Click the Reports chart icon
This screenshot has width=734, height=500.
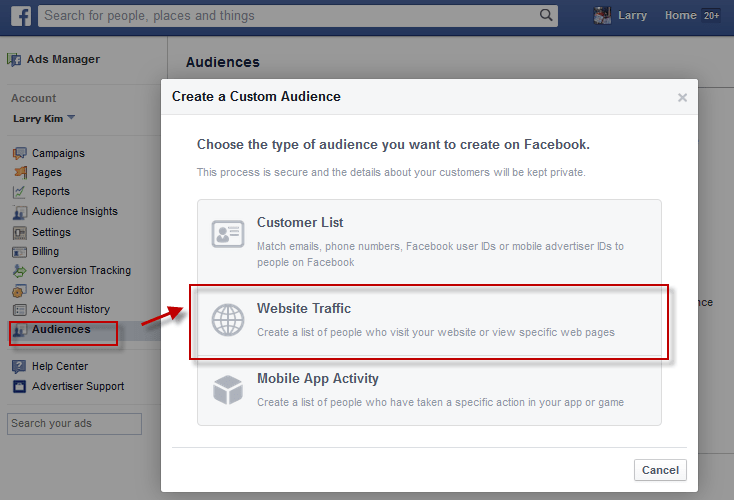pyautogui.click(x=19, y=191)
